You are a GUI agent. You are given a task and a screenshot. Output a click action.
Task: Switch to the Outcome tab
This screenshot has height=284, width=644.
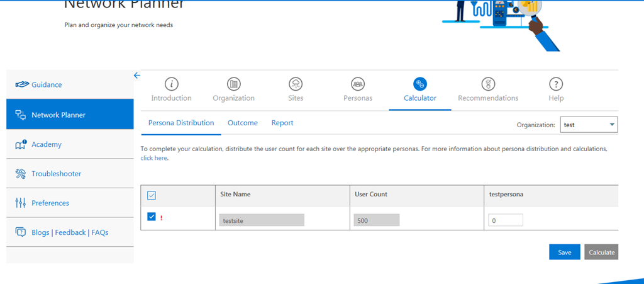click(x=243, y=123)
